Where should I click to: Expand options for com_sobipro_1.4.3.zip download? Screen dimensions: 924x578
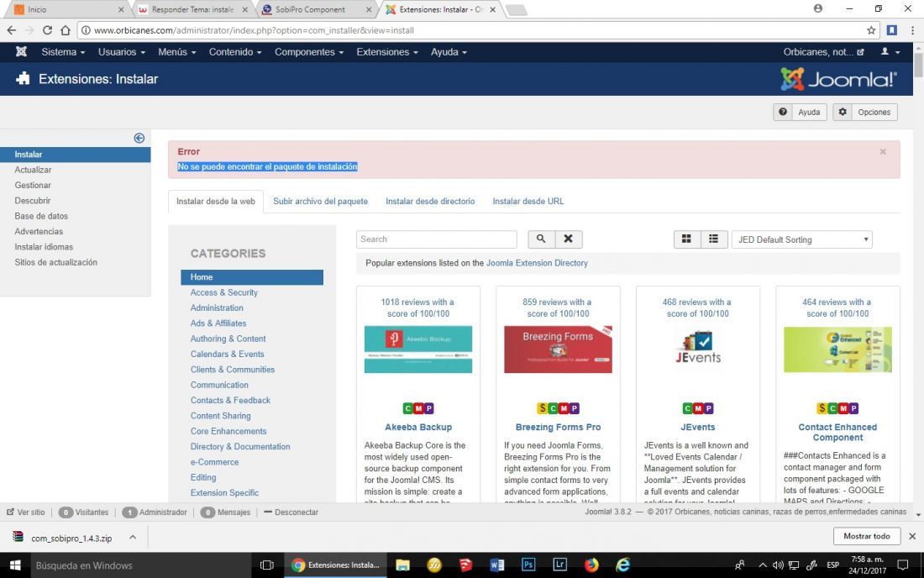[x=133, y=538]
